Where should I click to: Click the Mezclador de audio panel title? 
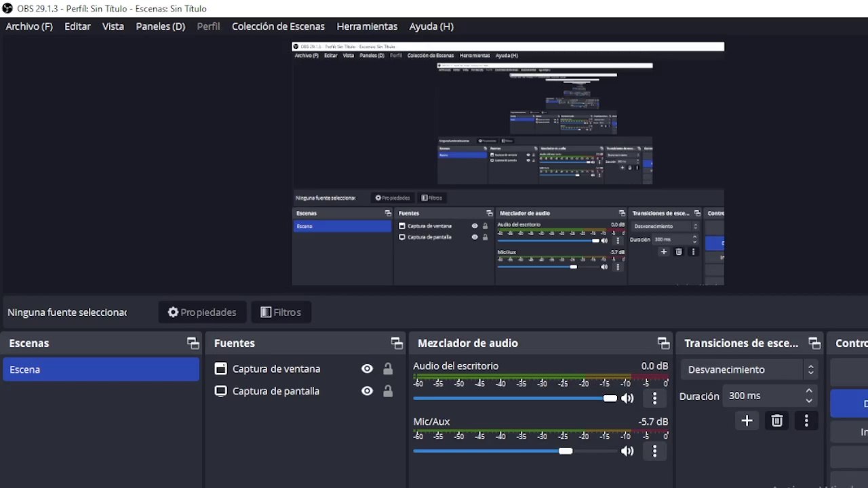[x=468, y=343]
